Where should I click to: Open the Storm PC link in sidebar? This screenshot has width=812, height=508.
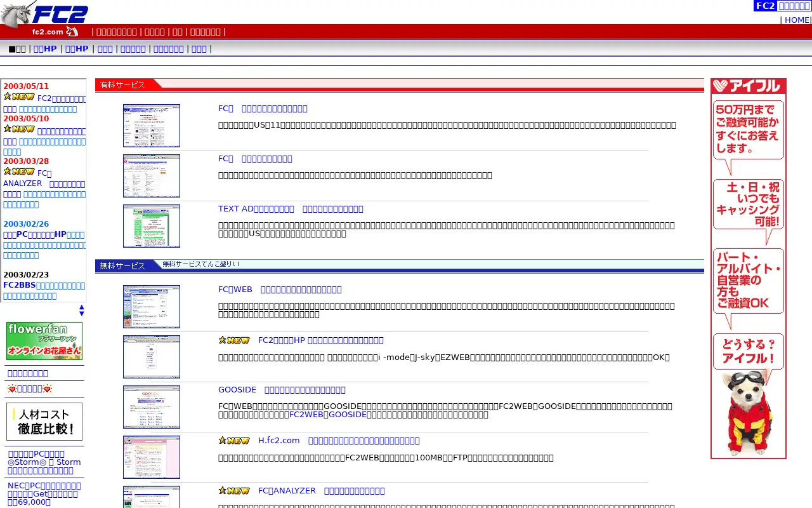44,462
